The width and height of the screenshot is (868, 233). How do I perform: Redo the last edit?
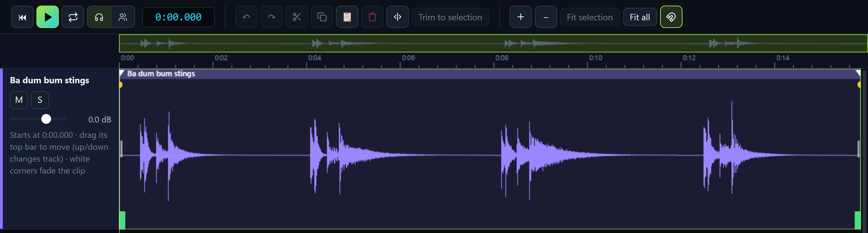coord(271,17)
